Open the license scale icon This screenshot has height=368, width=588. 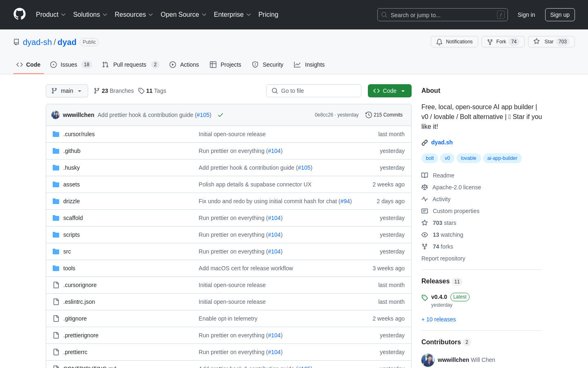(x=425, y=187)
